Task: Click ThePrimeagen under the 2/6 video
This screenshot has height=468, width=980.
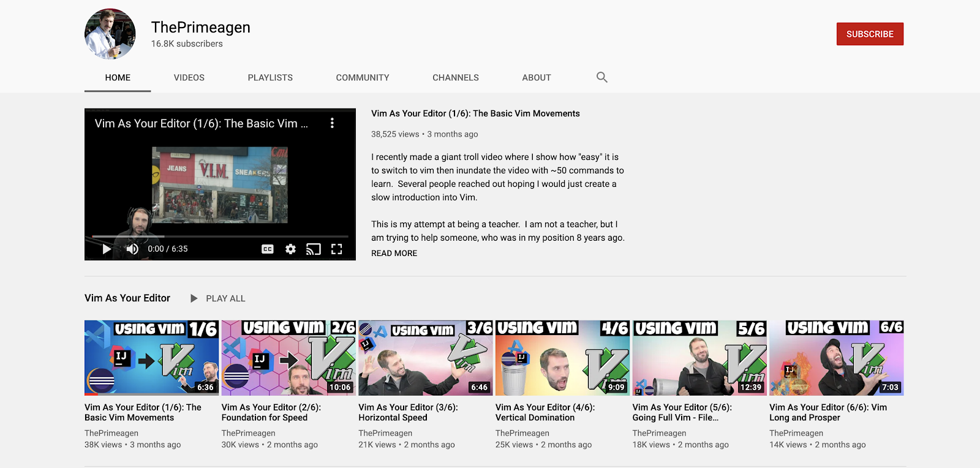Action: click(248, 433)
